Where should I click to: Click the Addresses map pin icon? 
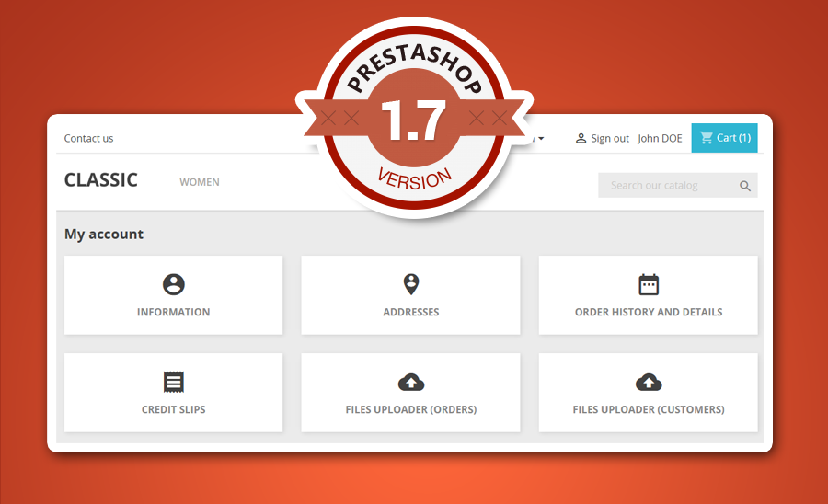point(411,284)
